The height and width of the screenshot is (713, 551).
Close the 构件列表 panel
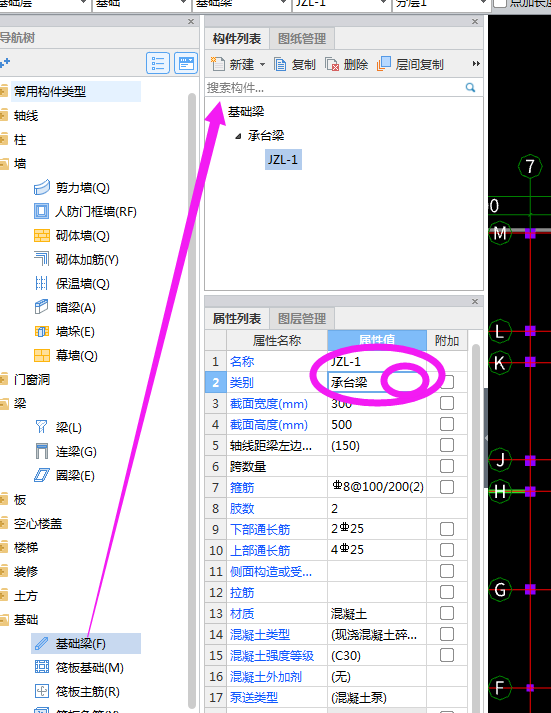tap(475, 21)
